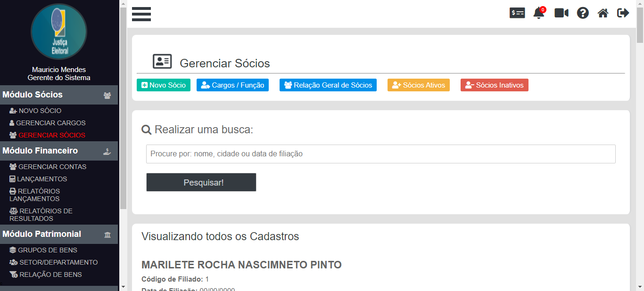Viewport: 644px width, 291px height.
Task: Open the notifications bell icon
Action: coord(538,13)
